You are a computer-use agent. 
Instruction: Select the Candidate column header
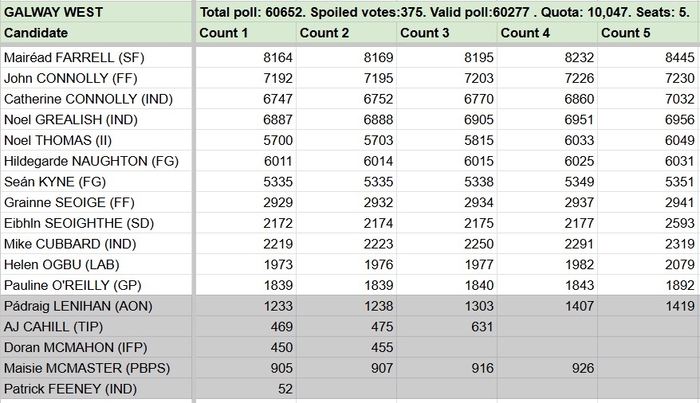pos(97,33)
